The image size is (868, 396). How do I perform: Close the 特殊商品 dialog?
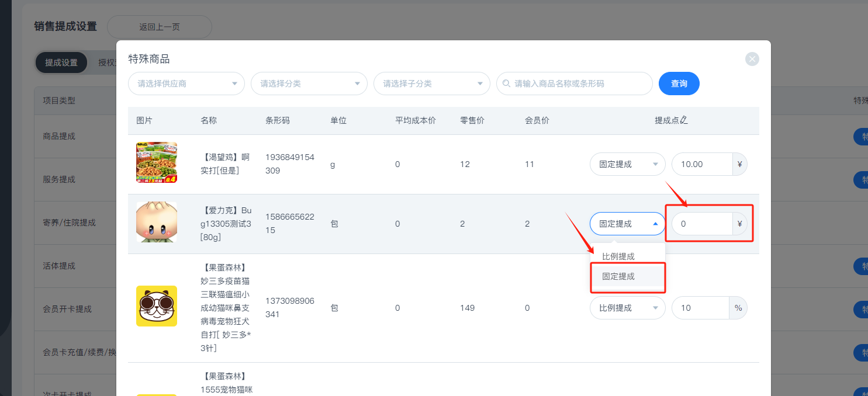pos(752,59)
